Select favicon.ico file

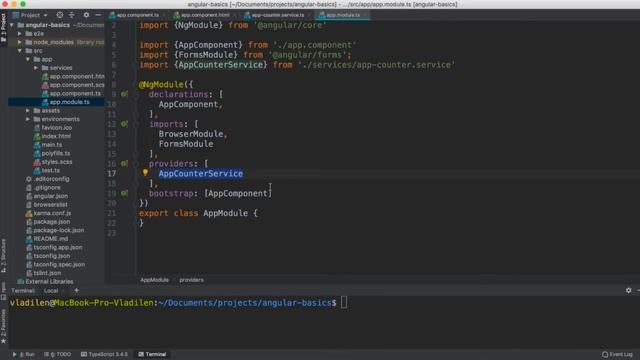coord(53,128)
